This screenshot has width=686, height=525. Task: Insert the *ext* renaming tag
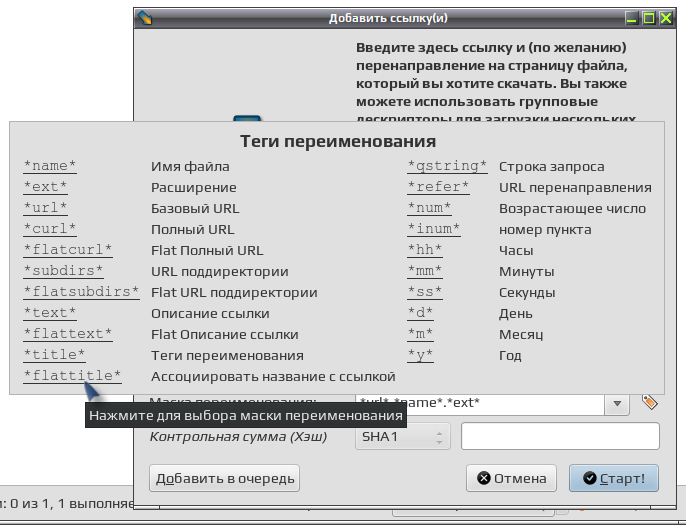tap(46, 187)
